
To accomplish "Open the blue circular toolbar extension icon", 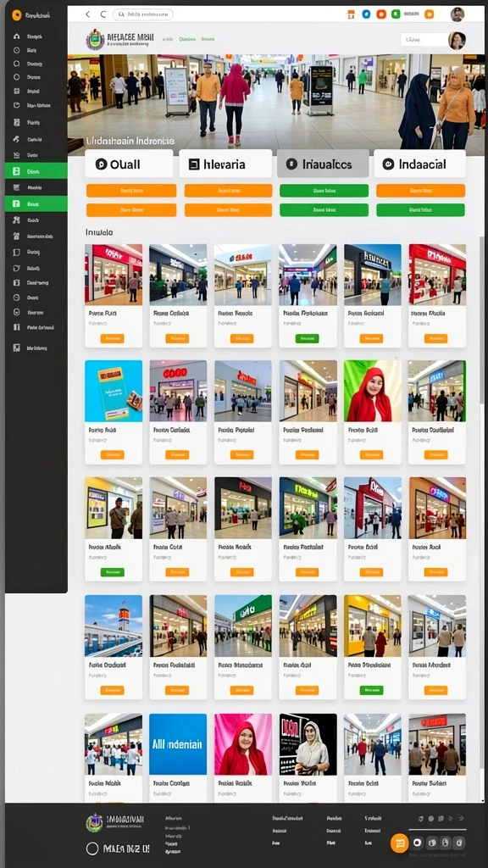I will click(x=366, y=14).
